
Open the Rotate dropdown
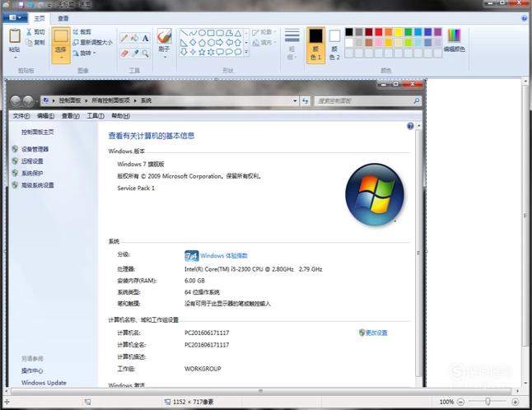point(85,53)
